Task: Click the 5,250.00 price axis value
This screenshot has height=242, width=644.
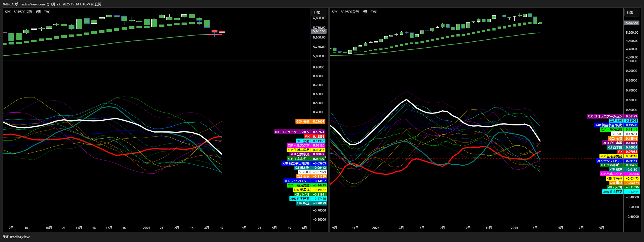Action: point(319,47)
